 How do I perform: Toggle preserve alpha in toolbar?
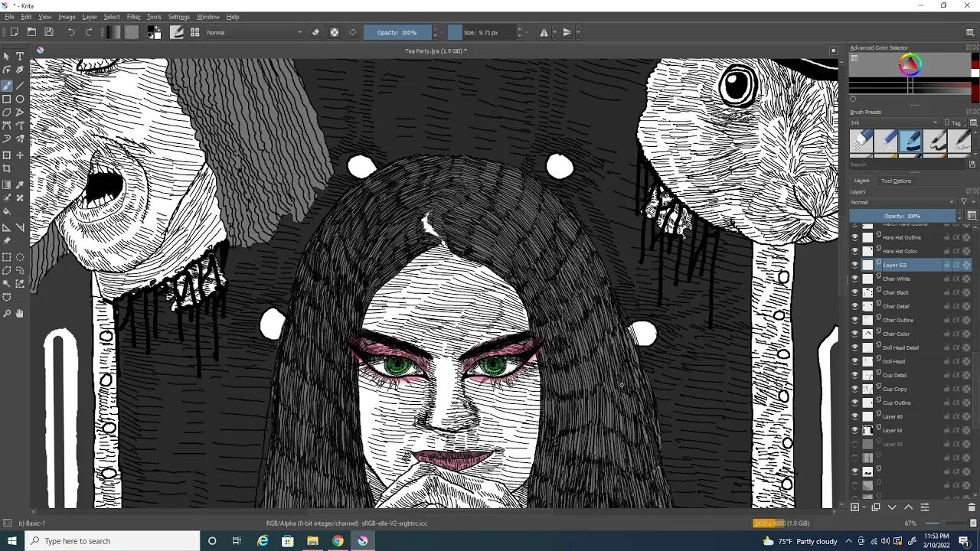(x=335, y=32)
